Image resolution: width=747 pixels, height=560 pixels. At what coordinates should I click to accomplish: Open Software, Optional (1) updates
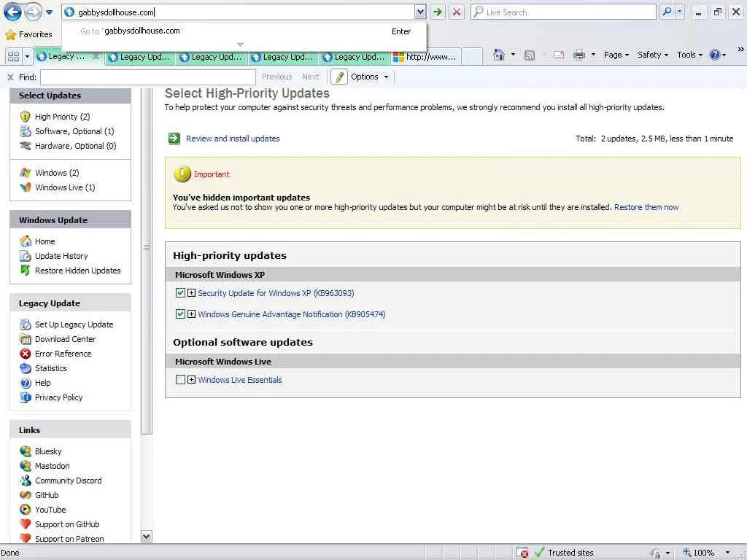click(74, 131)
